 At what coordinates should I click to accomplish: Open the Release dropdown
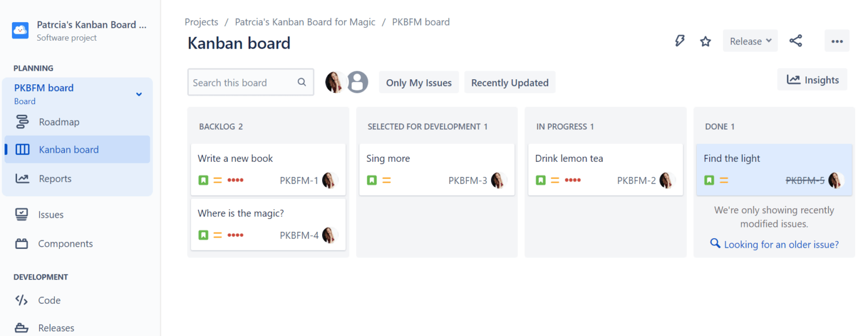[750, 40]
